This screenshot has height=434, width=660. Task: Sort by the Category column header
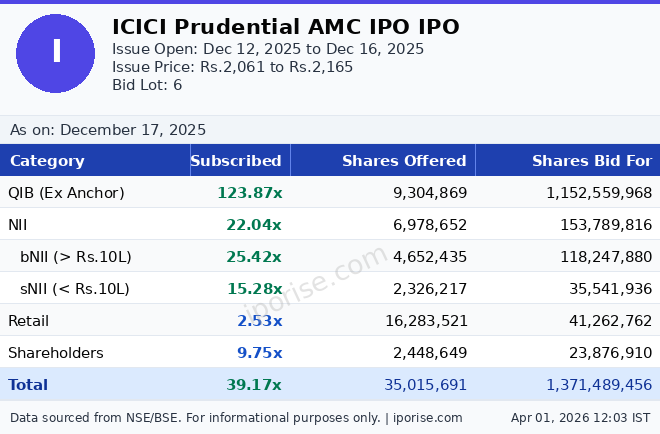pyautogui.click(x=47, y=161)
